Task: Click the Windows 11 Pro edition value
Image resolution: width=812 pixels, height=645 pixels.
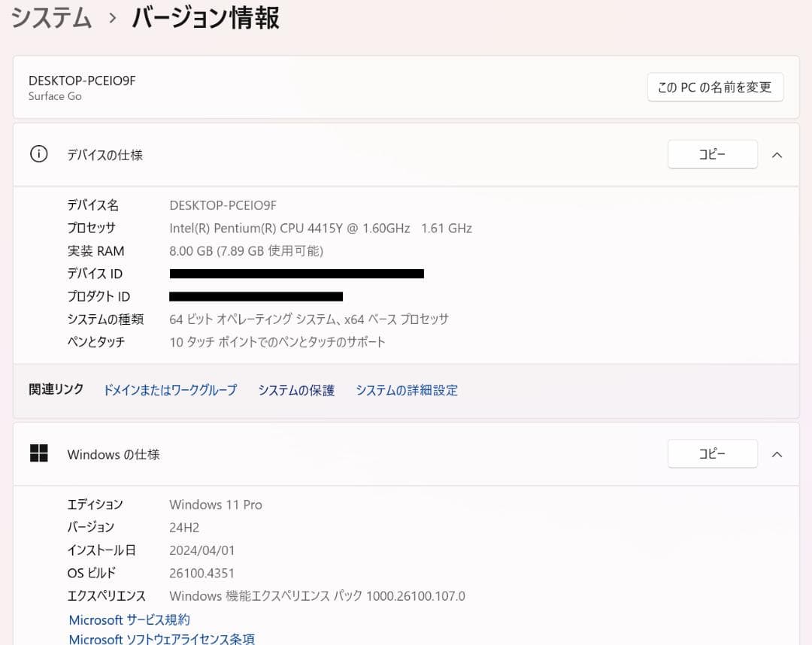Action: (x=215, y=504)
